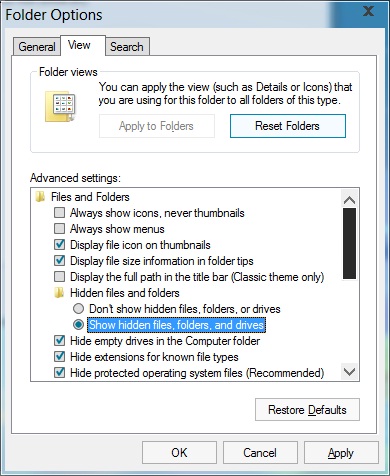The width and height of the screenshot is (390, 476).
Task: Click the Advanced settings label
Action: [75, 178]
